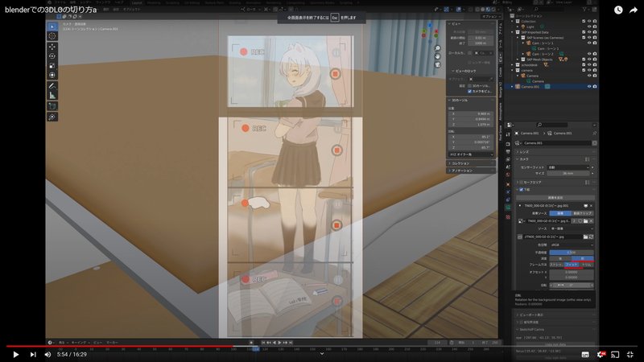Play the YouTube video

15,354
